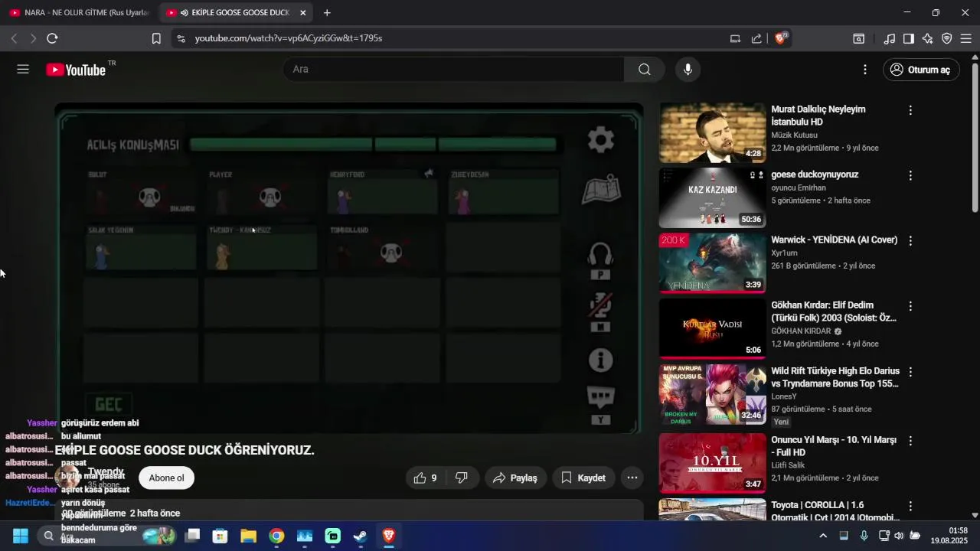Share this page icon in address bar
The image size is (980, 551).
(756, 38)
